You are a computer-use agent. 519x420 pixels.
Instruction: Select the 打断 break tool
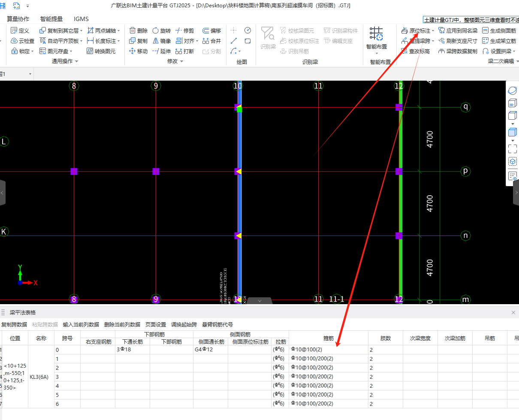185,51
